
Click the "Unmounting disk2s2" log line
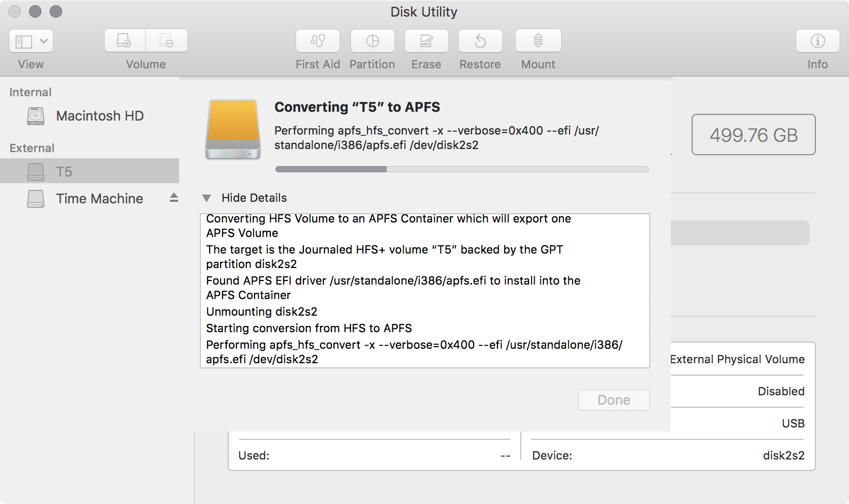coord(261,312)
